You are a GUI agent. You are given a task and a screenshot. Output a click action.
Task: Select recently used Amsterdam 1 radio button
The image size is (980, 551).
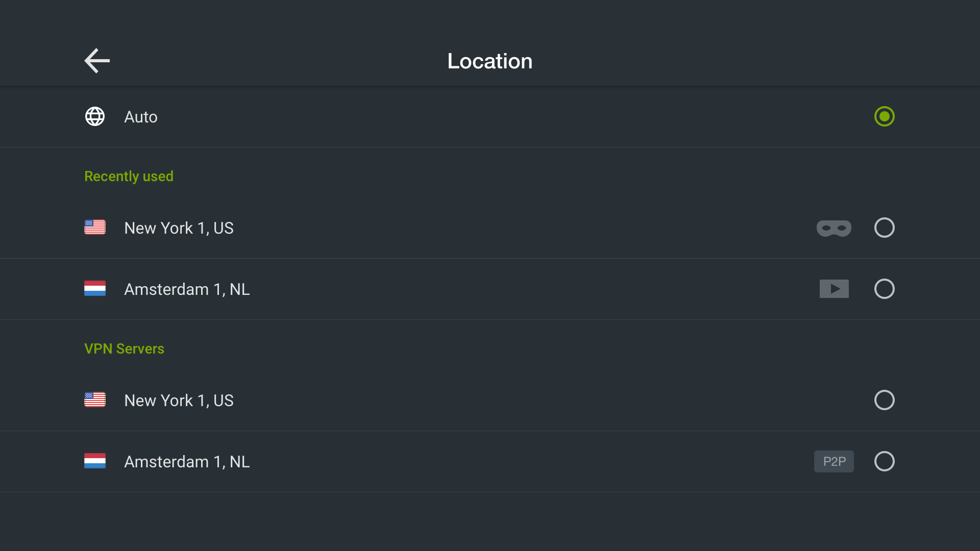(884, 289)
